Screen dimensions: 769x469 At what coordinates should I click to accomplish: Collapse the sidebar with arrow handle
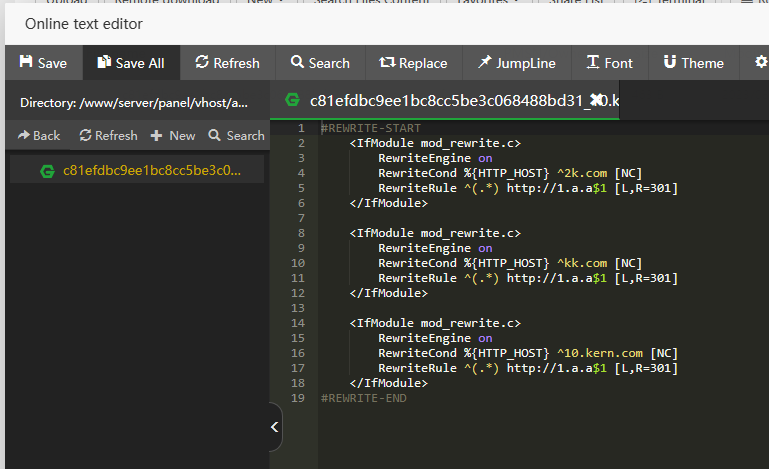tap(275, 428)
